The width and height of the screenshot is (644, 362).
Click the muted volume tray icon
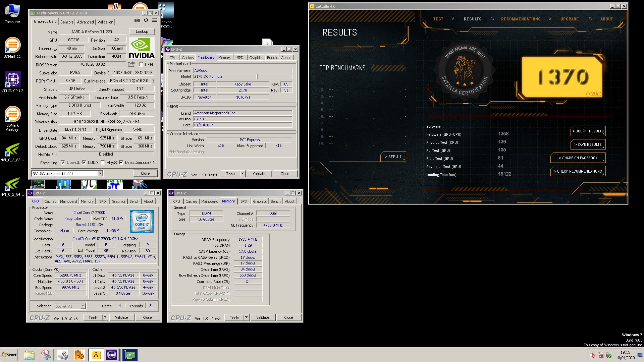593,355
